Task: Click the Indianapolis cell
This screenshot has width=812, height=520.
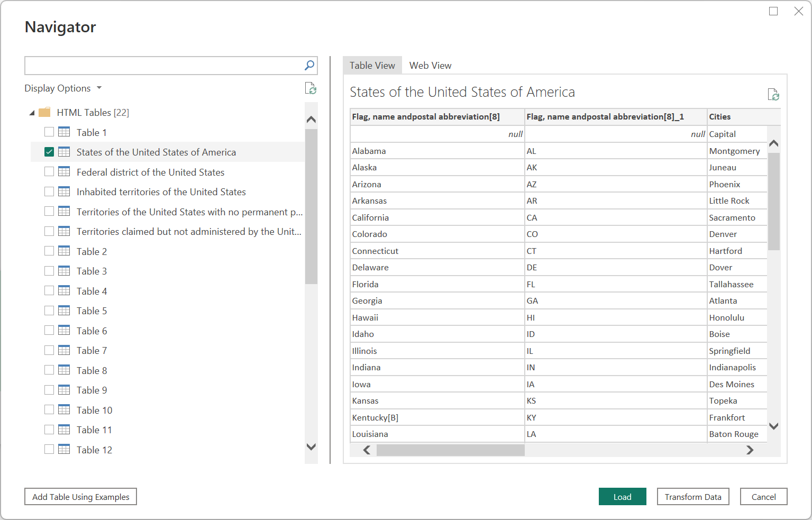Action: tap(737, 367)
